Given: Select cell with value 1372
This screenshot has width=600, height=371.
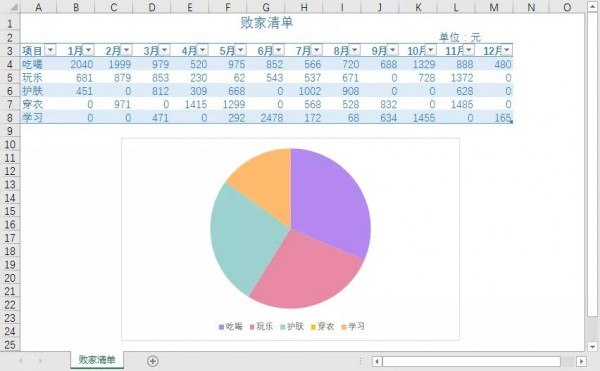Looking at the screenshot, I should (x=456, y=77).
